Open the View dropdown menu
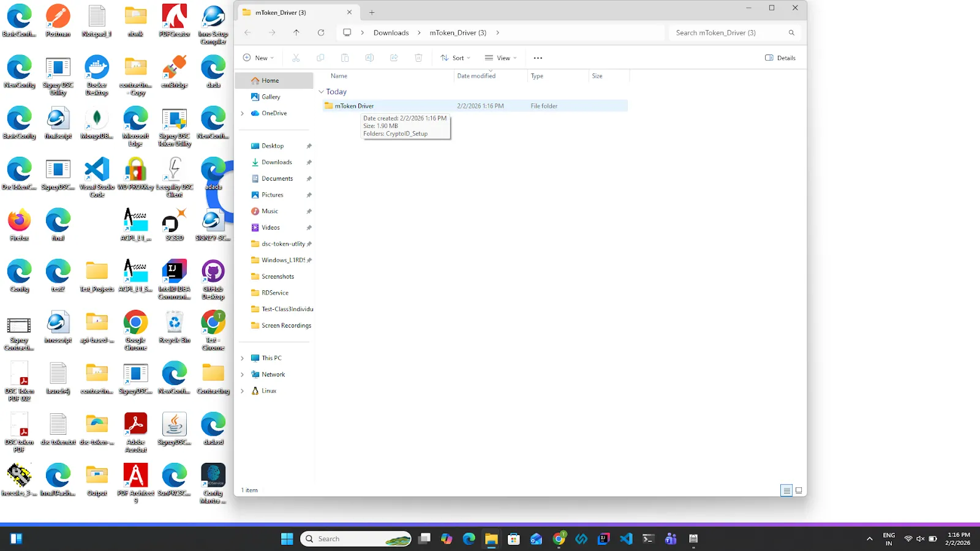Viewport: 980px width, 551px height. pyautogui.click(x=501, y=58)
